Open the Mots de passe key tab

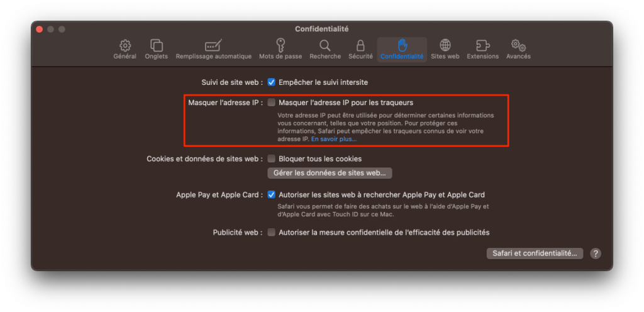coord(280,50)
